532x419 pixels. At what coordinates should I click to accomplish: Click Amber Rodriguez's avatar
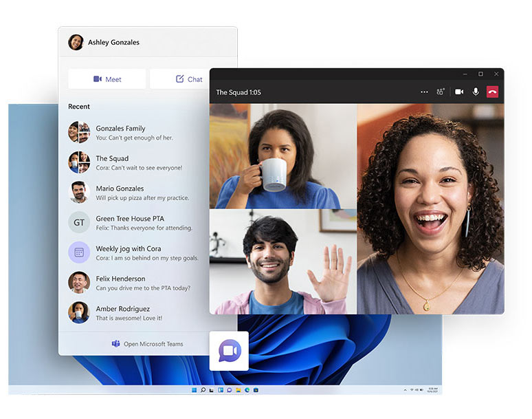[79, 312]
